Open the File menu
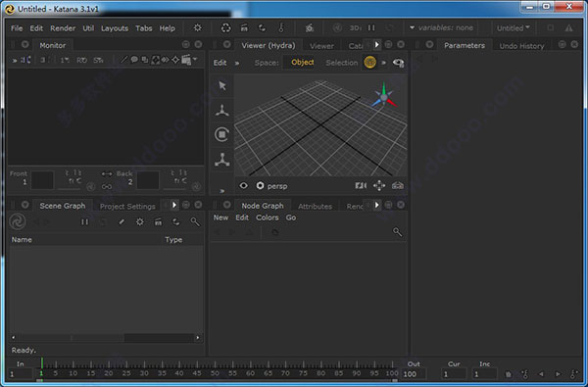Viewport: 588px width, 387px height. tap(17, 28)
